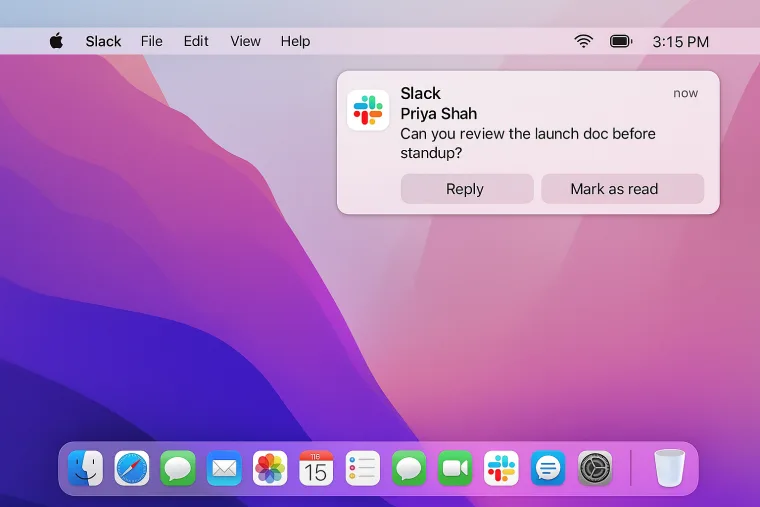The height and width of the screenshot is (507, 760).
Task: Open the Edit menu
Action: click(x=196, y=42)
